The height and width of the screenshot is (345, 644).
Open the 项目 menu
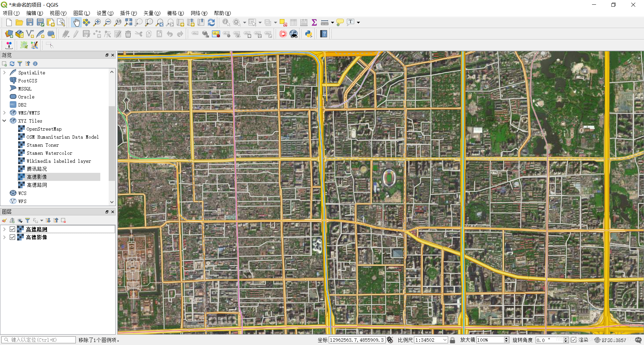[11, 13]
